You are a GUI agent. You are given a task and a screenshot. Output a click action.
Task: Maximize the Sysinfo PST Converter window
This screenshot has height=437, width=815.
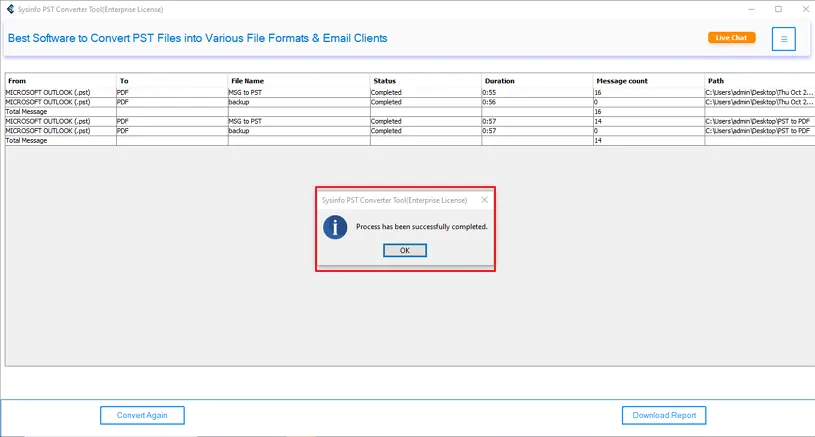778,9
